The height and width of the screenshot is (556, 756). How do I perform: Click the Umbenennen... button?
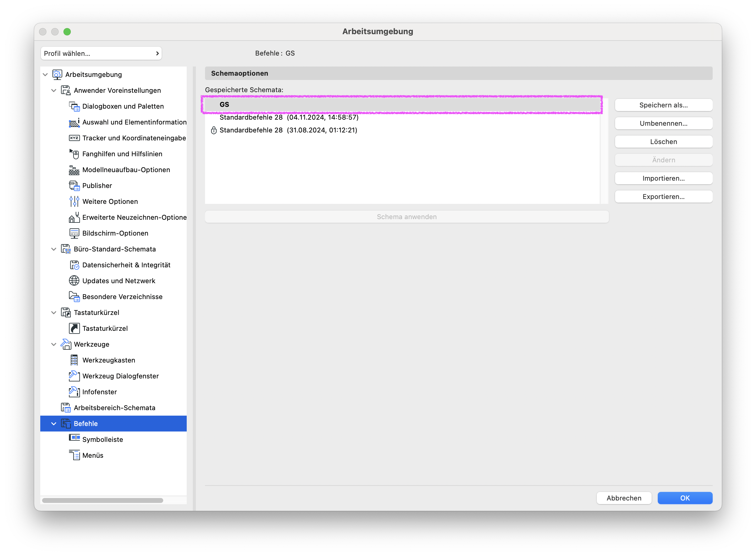tap(664, 123)
